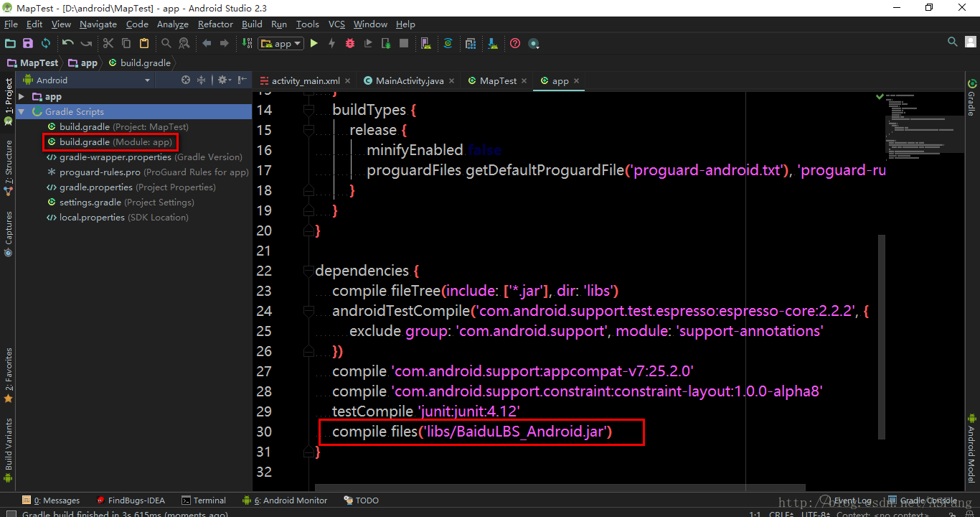980x517 pixels.
Task: Click the Open file toolbar icon
Action: [10, 43]
